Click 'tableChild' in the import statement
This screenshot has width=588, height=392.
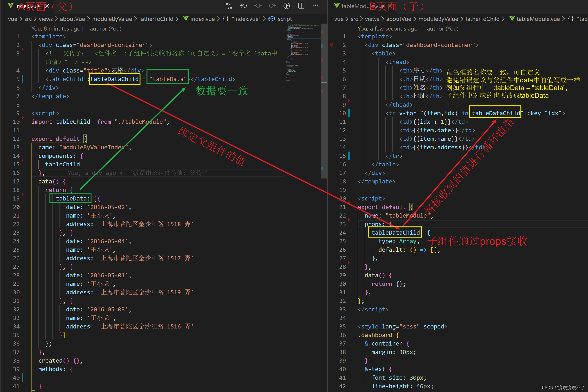(x=73, y=122)
